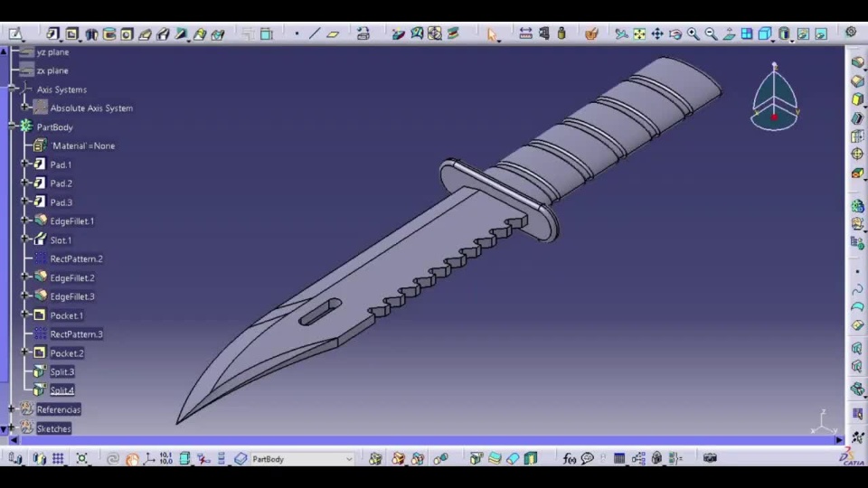Collapse the PartBody tree node
Screen dimensions: 868x488
point(11,127)
